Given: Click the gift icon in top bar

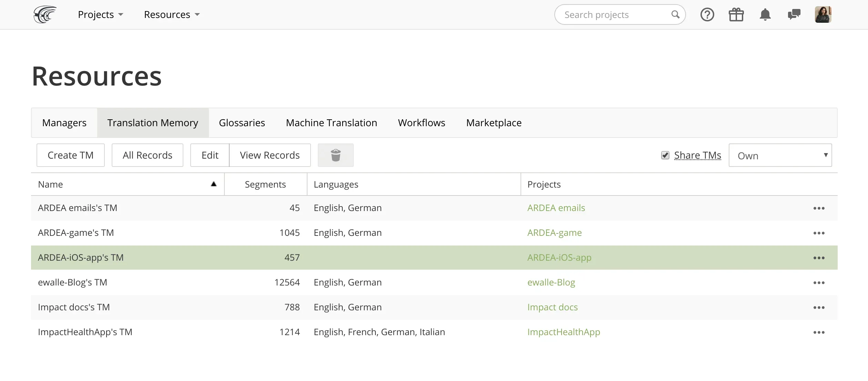Looking at the screenshot, I should 736,14.
